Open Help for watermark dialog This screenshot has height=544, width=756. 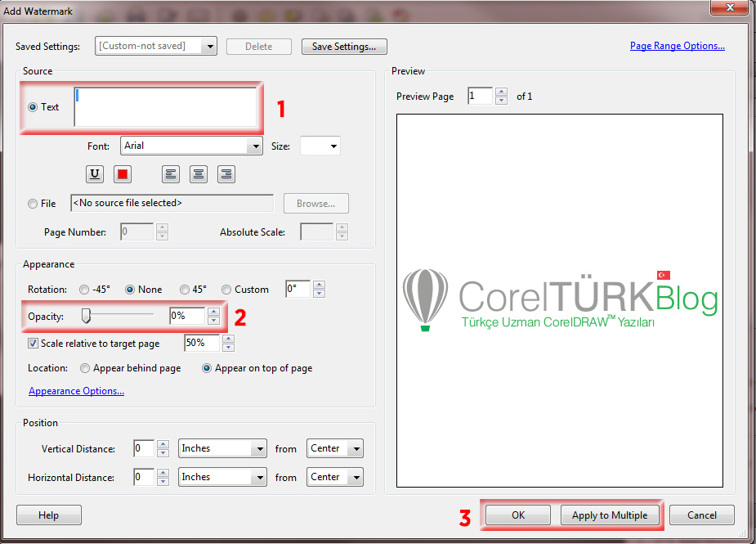(x=49, y=515)
